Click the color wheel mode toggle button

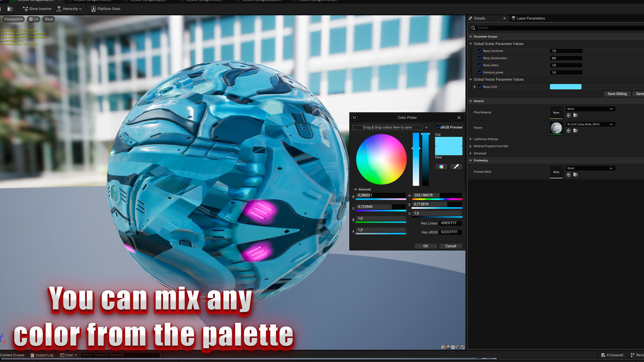click(x=441, y=167)
